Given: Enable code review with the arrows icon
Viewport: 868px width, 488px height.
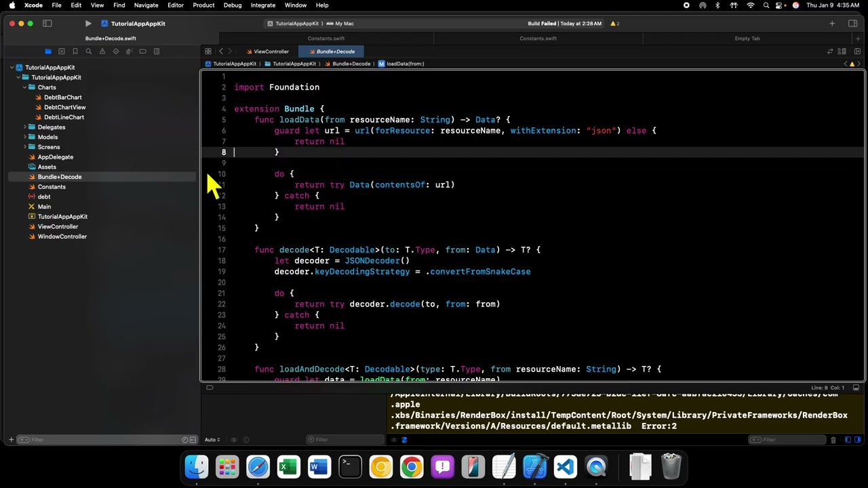Looking at the screenshot, I should click(x=830, y=52).
